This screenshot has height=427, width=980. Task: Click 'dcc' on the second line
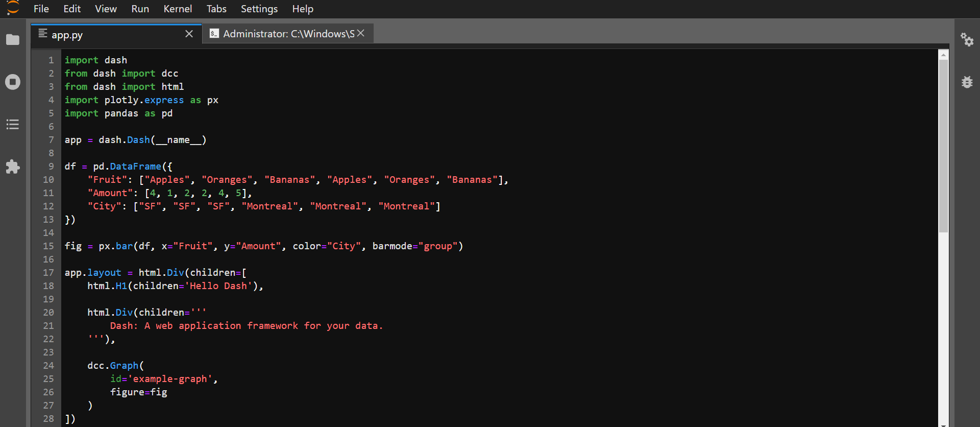170,73
